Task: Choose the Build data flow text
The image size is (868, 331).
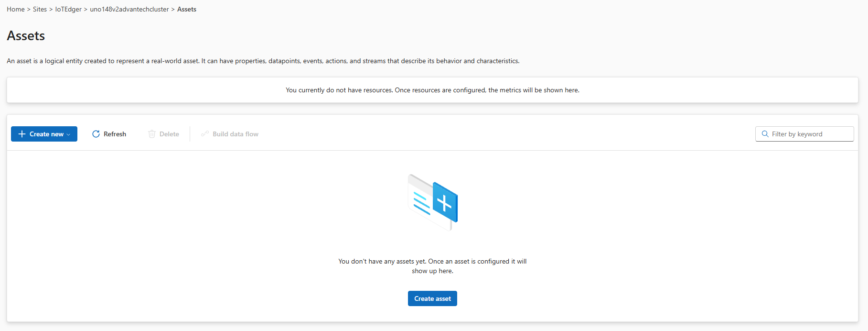Action: pyautogui.click(x=235, y=134)
